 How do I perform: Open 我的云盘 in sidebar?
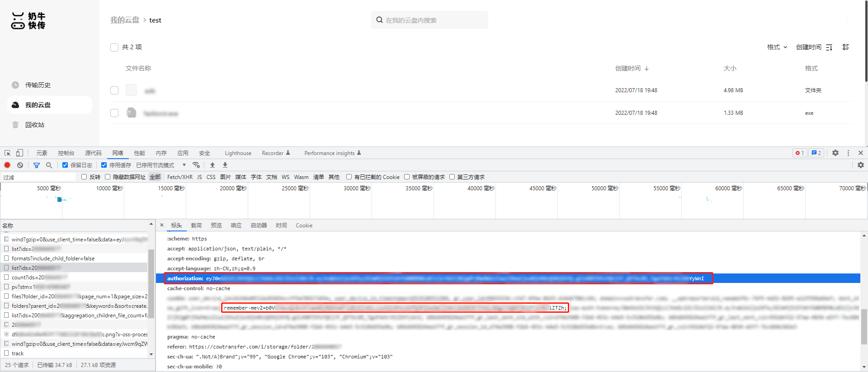tap(50, 105)
